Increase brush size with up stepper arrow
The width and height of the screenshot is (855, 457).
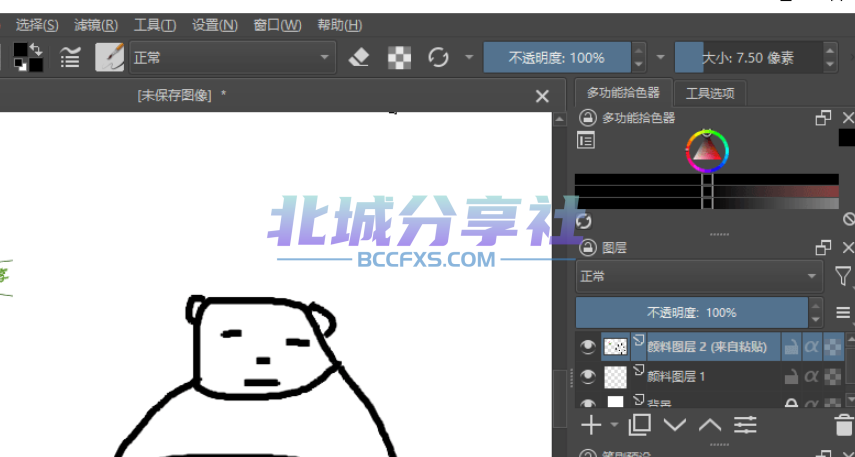coord(830,51)
